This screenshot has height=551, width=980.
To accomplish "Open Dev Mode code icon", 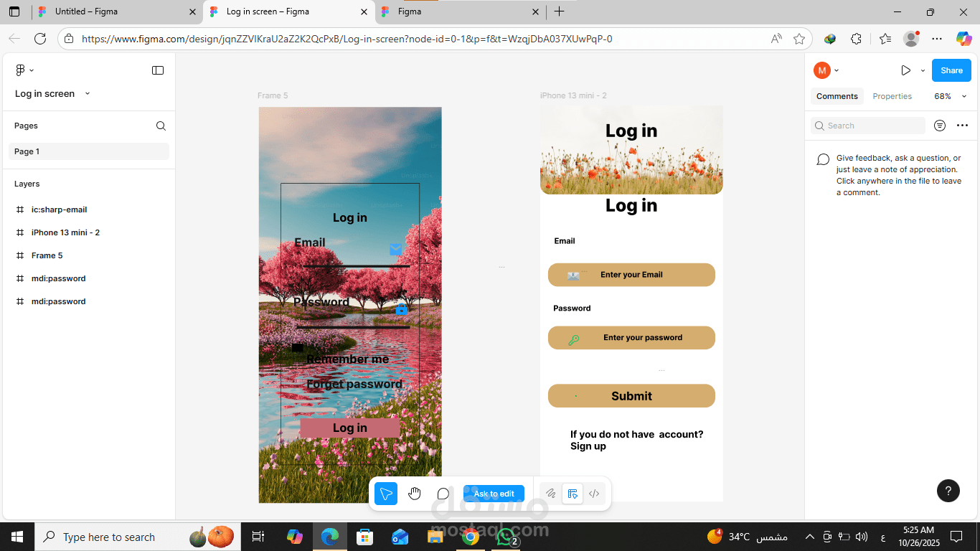I will [594, 493].
